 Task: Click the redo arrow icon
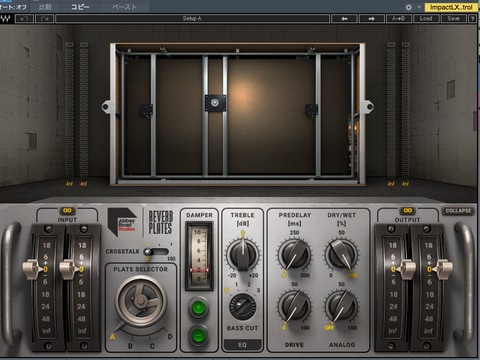(x=44, y=19)
